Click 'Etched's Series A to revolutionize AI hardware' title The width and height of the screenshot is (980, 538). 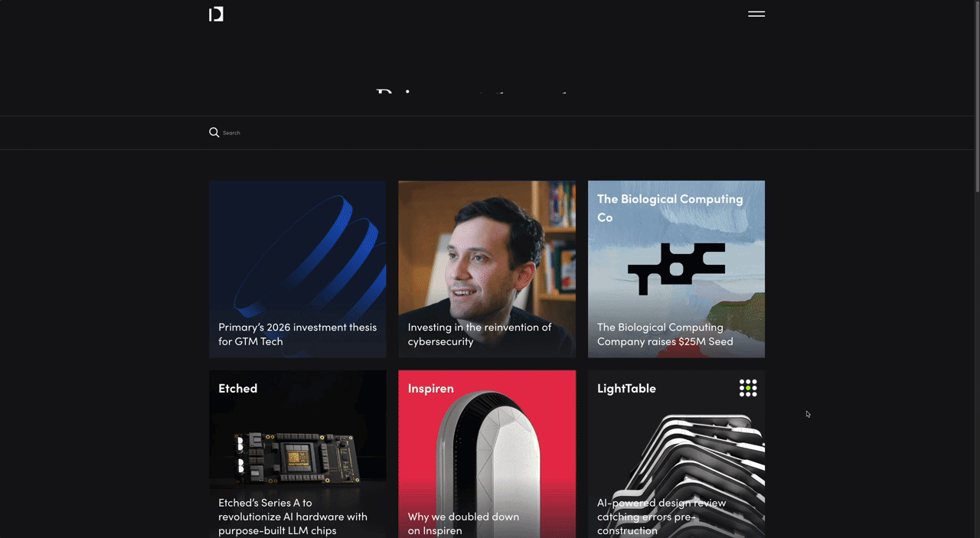(x=292, y=517)
